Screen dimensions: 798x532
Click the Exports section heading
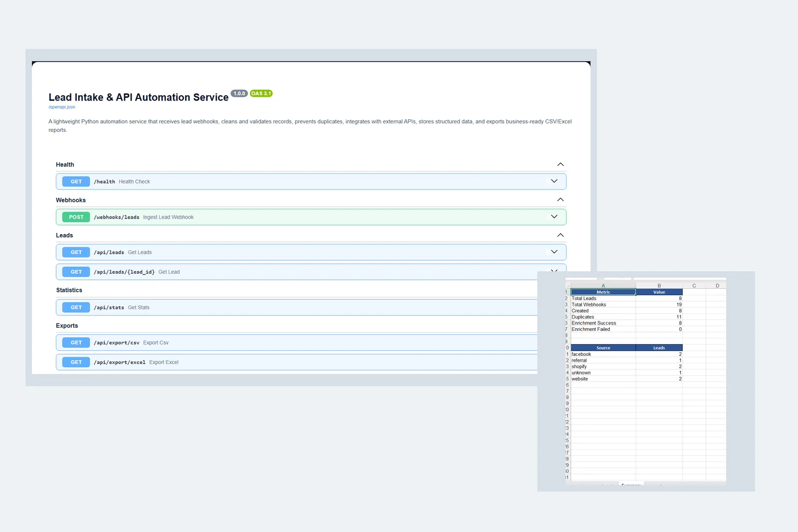[x=67, y=326]
